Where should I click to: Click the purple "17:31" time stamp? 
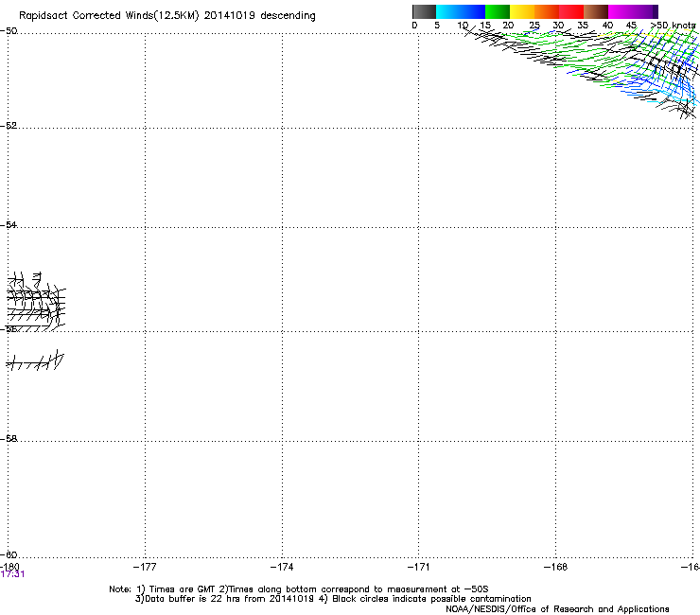[12, 574]
